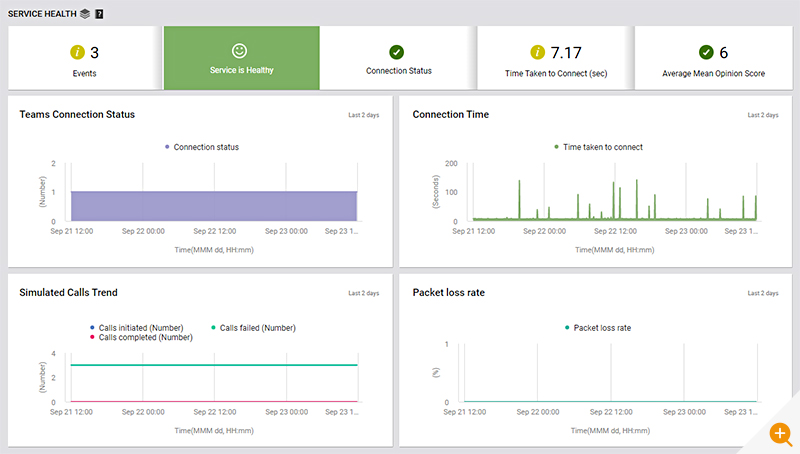Click the smiley face icon on healthy tile

[x=239, y=51]
